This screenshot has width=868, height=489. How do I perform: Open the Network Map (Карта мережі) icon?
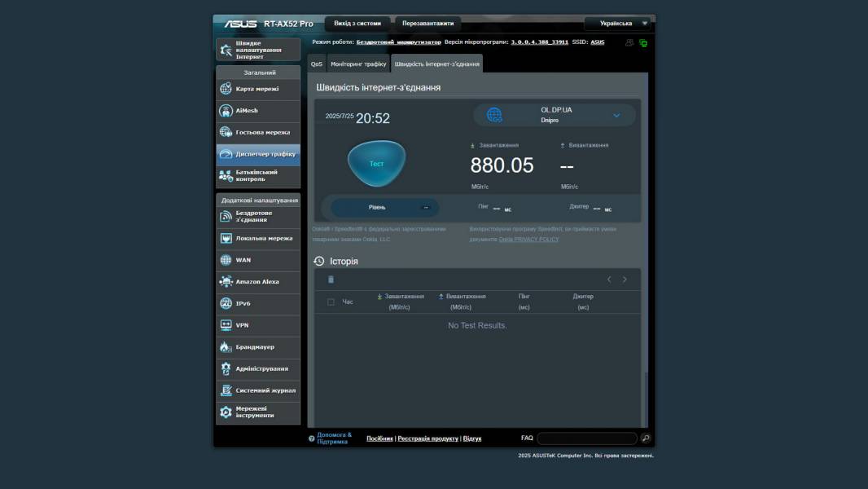click(x=226, y=89)
